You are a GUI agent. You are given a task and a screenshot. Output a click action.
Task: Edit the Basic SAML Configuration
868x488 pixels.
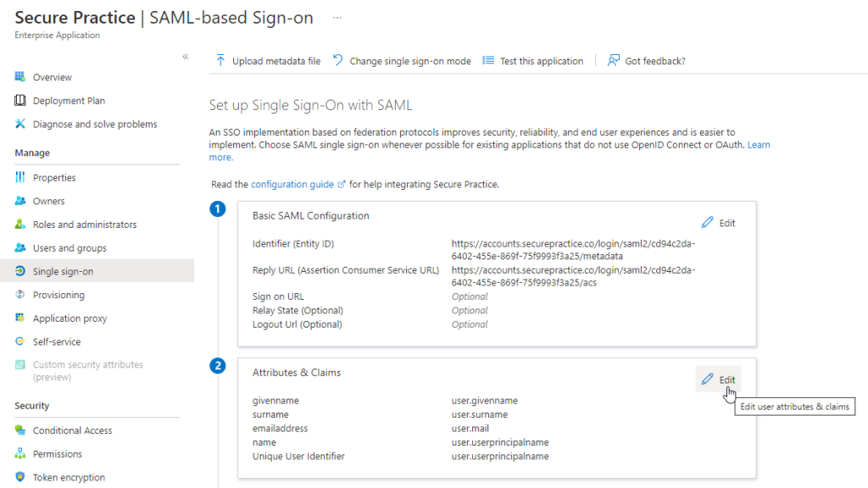719,223
